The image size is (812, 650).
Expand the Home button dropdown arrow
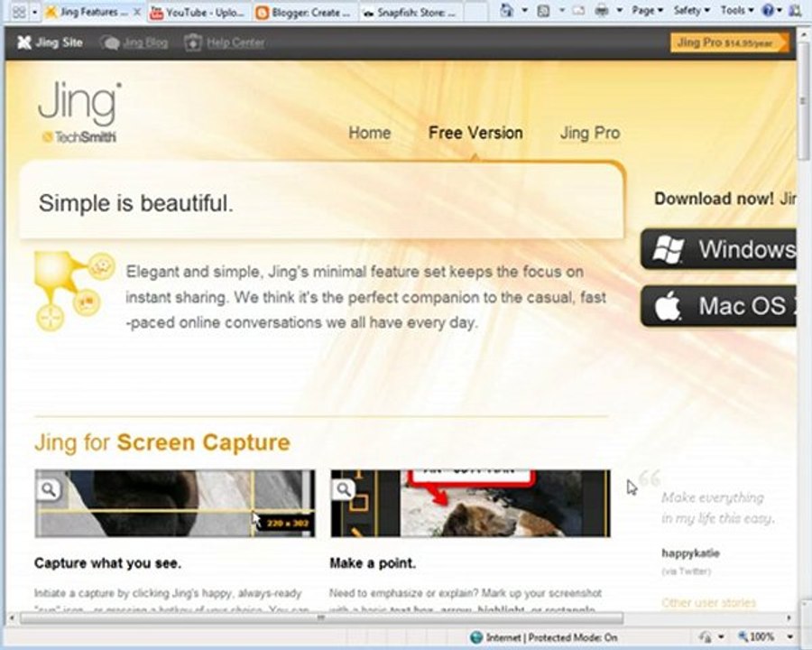524,10
